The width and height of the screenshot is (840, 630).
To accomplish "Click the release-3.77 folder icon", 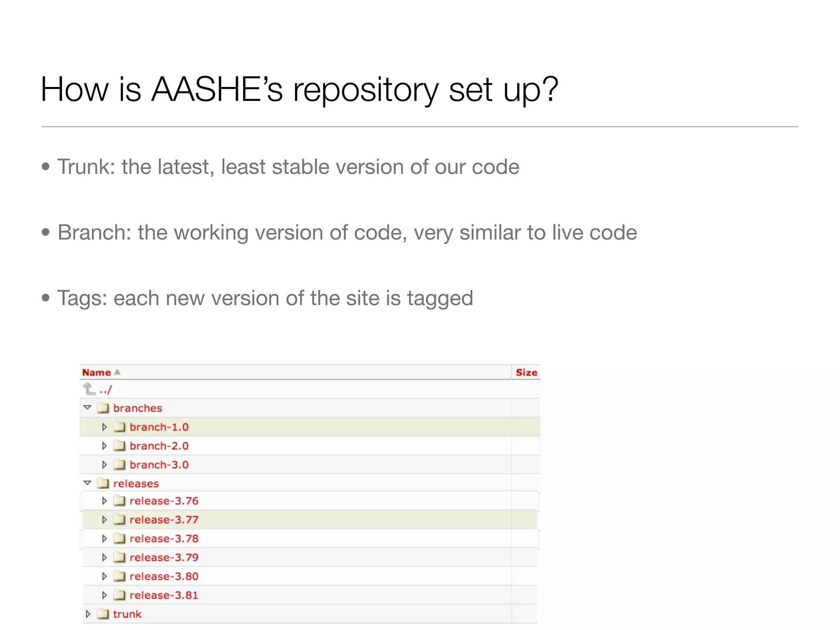I will click(x=119, y=520).
